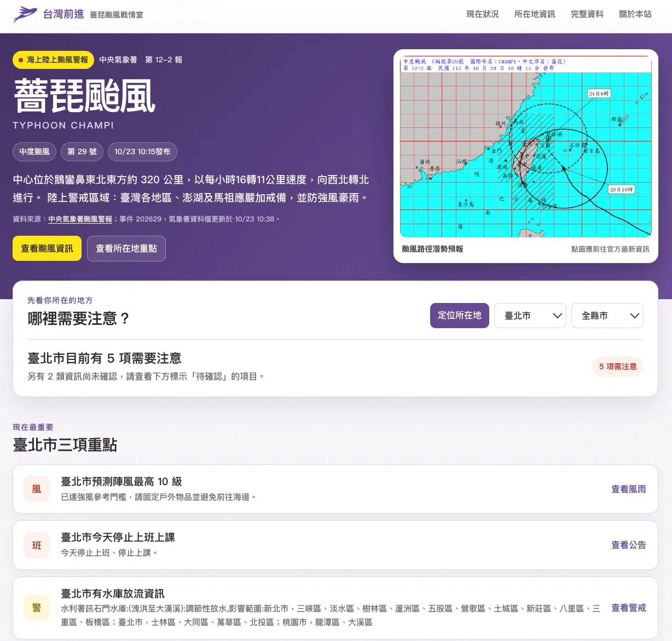Click the 第 12-2 報 report number text

pyautogui.click(x=164, y=60)
